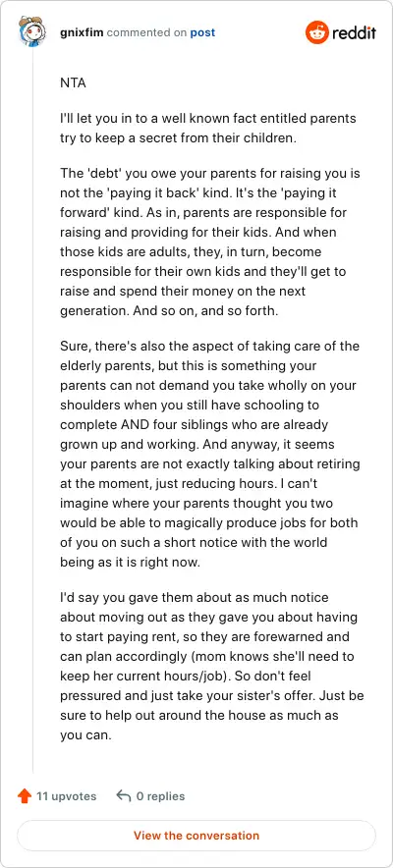Open the gnixfim user profile link
This screenshot has width=393, height=868.
[82, 32]
